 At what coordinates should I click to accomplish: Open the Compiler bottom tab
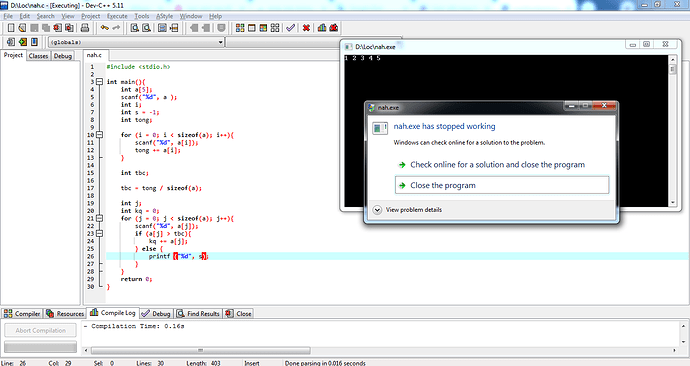click(x=22, y=314)
